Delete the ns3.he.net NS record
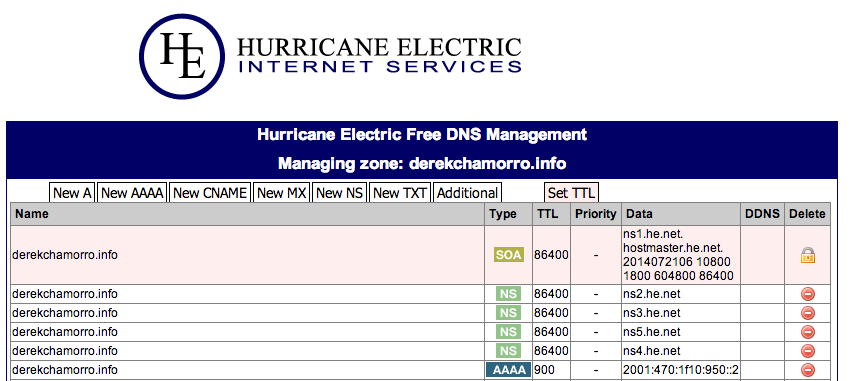This screenshot has height=381, width=851. click(808, 313)
